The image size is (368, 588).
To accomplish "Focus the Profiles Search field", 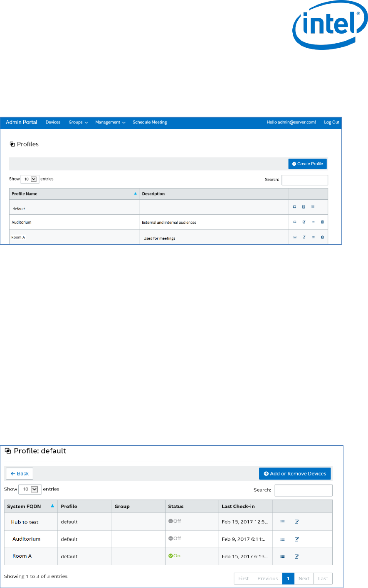I will click(x=305, y=180).
